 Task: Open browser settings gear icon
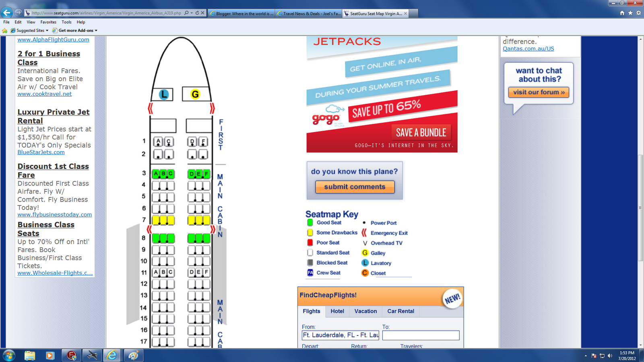point(638,13)
